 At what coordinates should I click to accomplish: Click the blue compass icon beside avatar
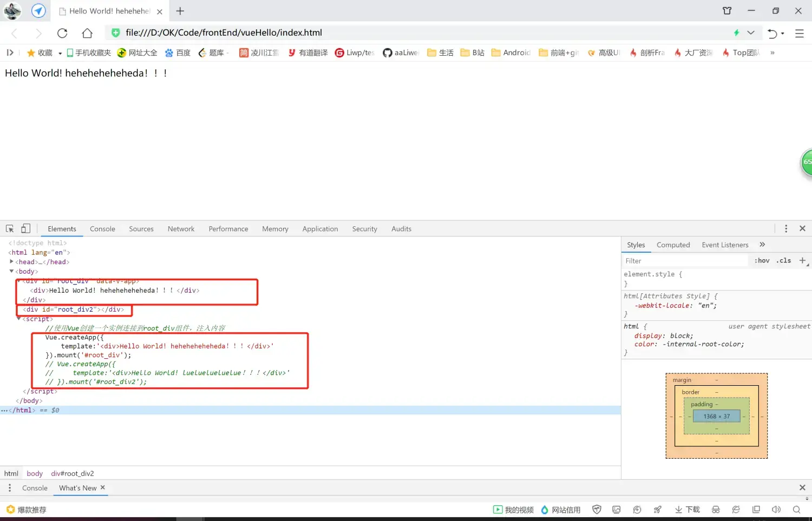tap(38, 11)
